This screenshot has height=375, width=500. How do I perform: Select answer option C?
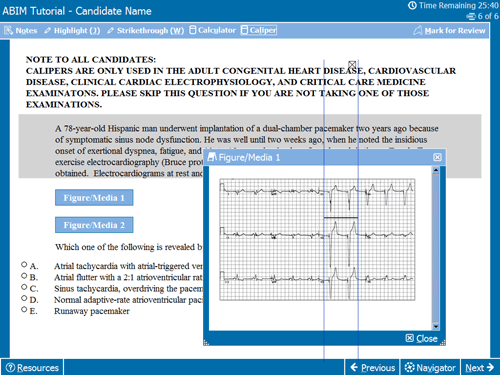[24, 287]
